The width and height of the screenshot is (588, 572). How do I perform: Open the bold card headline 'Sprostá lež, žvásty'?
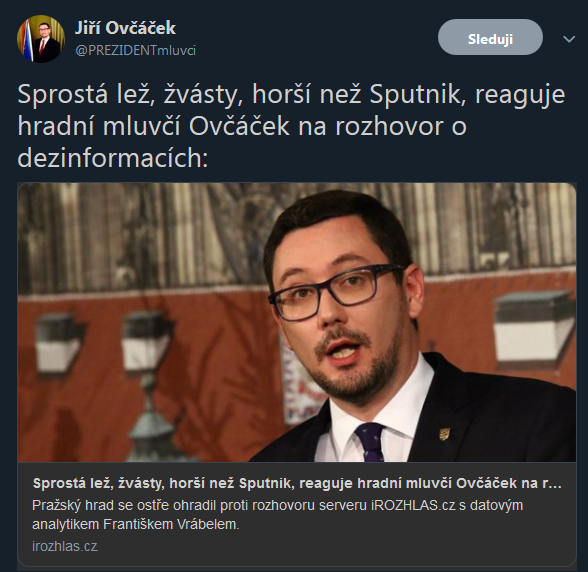tap(297, 483)
